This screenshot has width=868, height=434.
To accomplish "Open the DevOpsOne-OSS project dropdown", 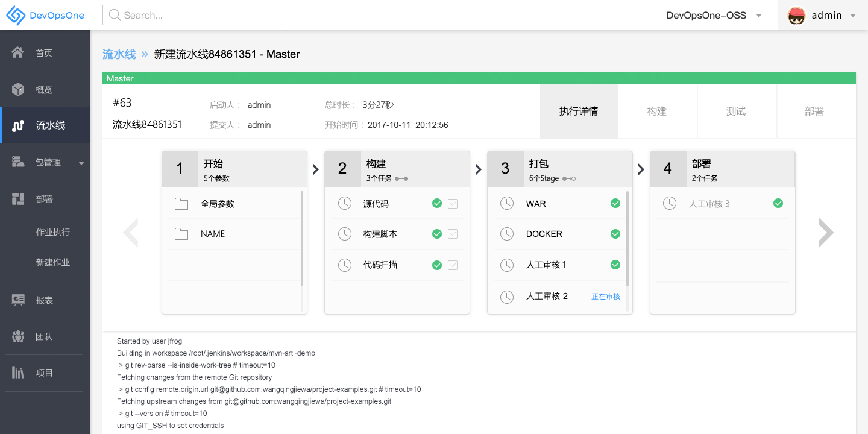I will coord(714,16).
